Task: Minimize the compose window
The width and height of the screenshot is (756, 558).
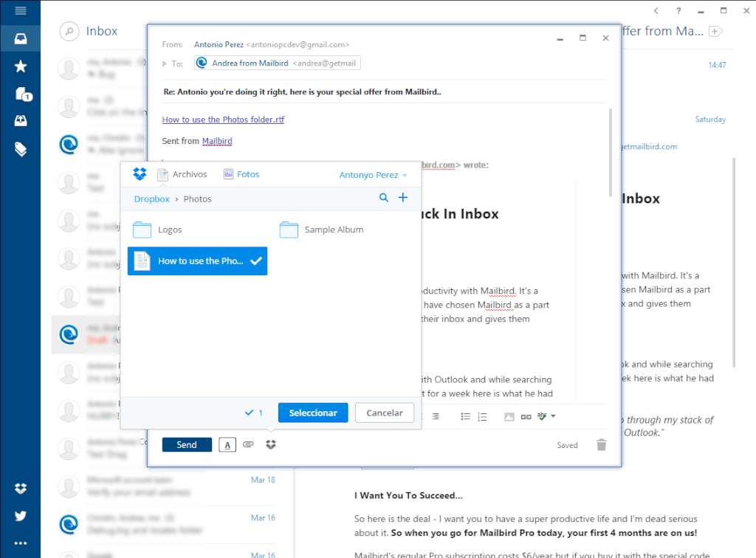Action: (560, 38)
